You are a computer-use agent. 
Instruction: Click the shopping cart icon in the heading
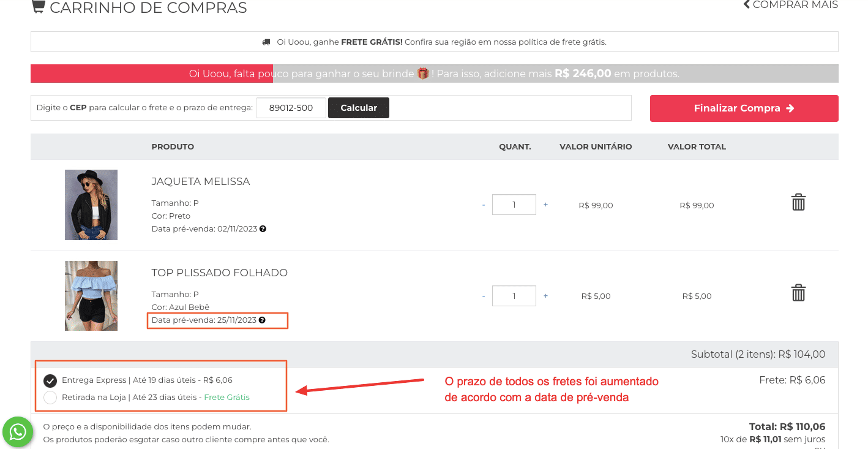coord(38,7)
